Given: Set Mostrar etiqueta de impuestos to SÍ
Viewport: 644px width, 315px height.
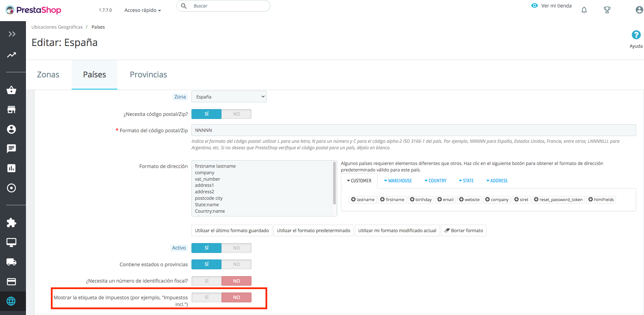Looking at the screenshot, I should 206,297.
